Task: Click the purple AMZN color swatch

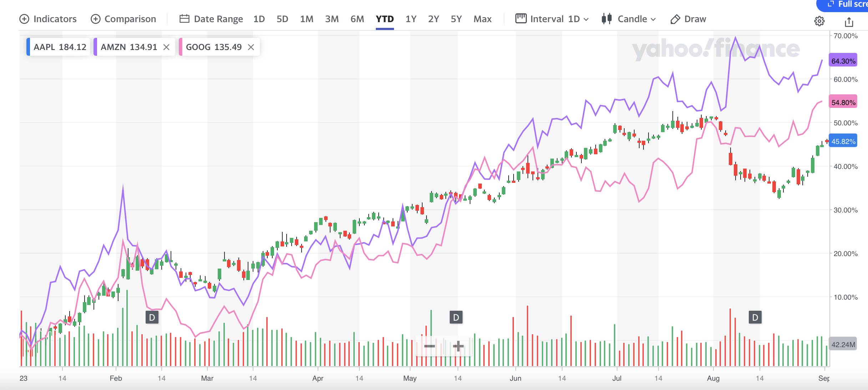Action: [95, 47]
